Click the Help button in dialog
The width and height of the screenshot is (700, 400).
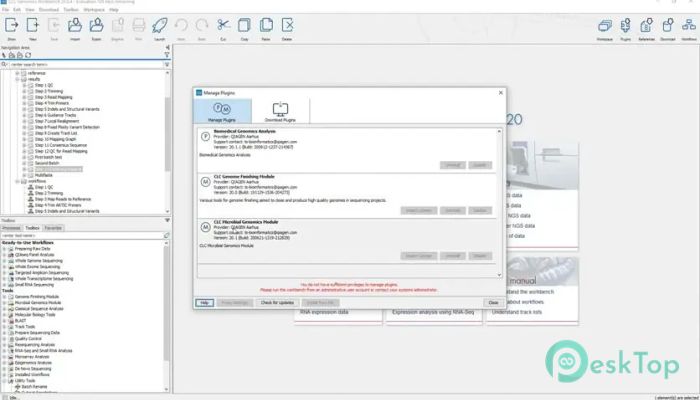[204, 303]
